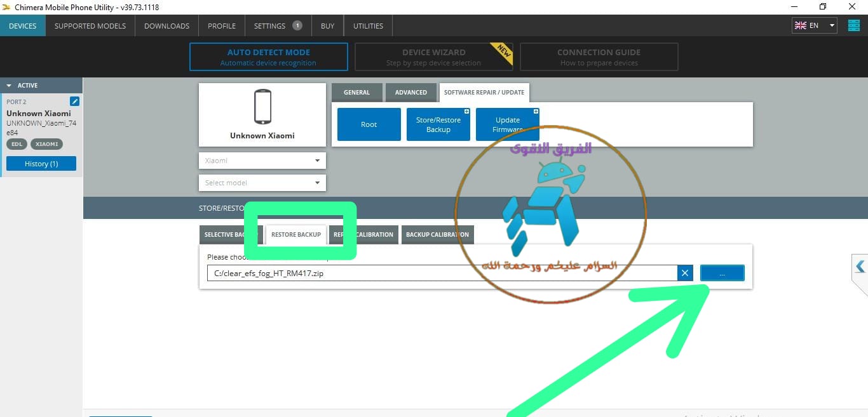Click the backup file path field
Image resolution: width=868 pixels, height=417 pixels.
click(442, 274)
